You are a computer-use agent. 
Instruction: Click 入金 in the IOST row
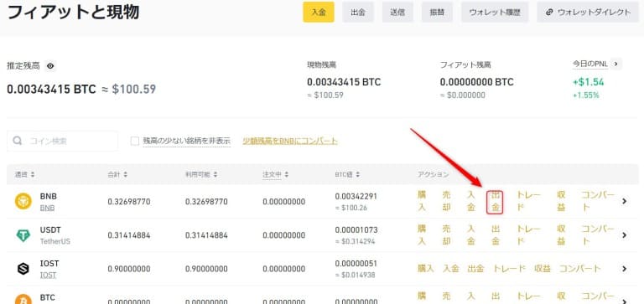[450, 269]
